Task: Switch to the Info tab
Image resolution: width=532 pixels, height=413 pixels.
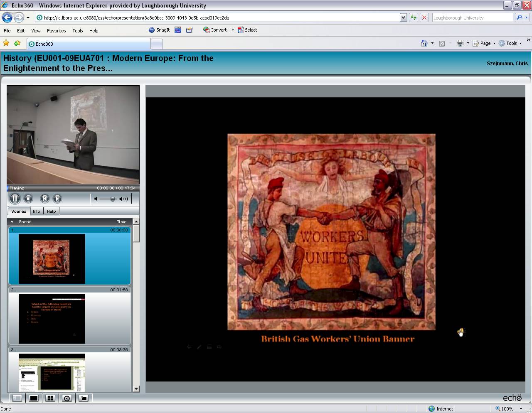Action: 37,211
